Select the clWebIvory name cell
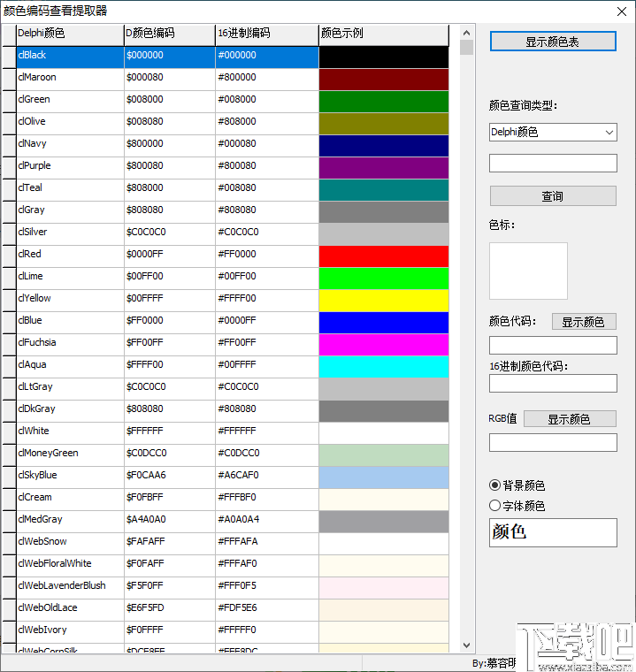The height and width of the screenshot is (672, 636). point(70,632)
